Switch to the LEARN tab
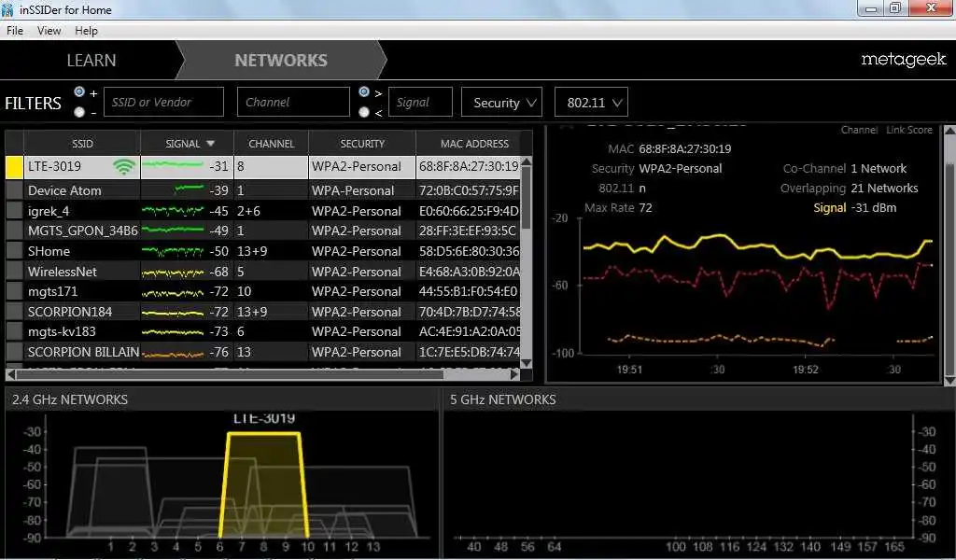 pyautogui.click(x=91, y=61)
